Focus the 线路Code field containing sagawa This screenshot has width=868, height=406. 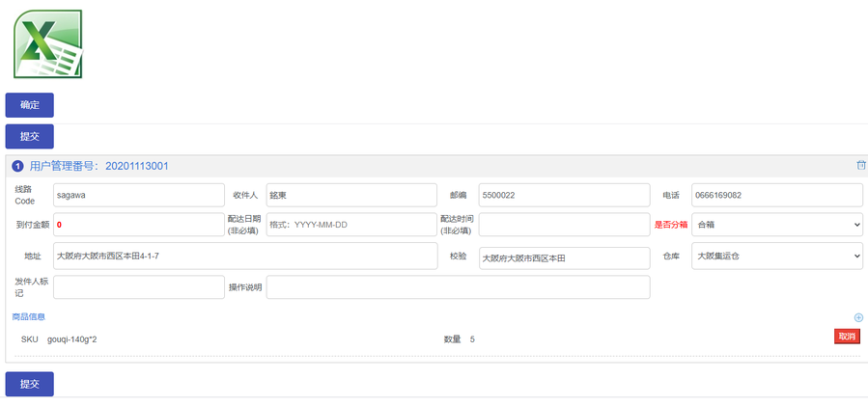139,195
